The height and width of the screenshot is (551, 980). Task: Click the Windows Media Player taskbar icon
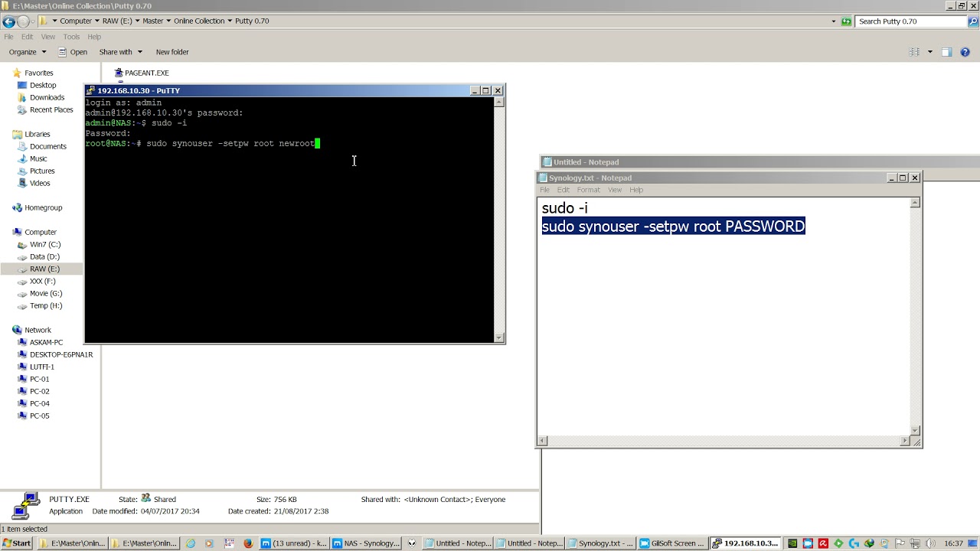click(x=209, y=543)
